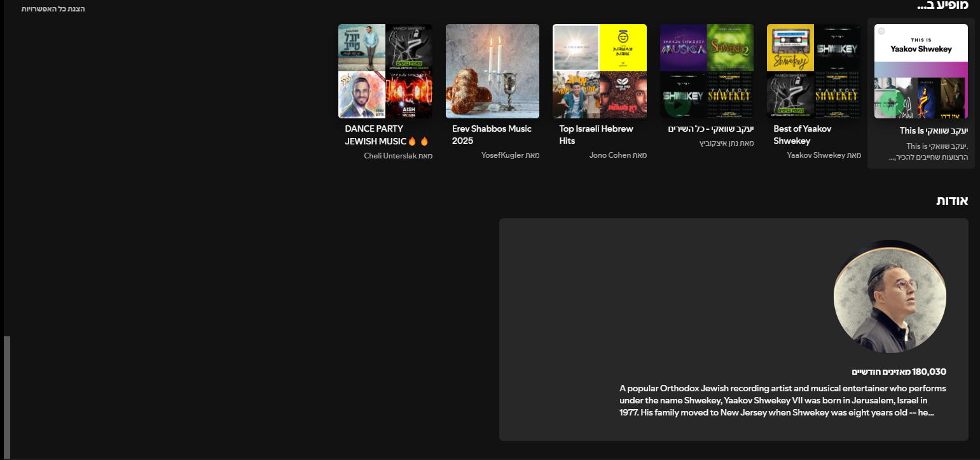This screenshot has width=980, height=460.
Task: Click the 180,030 מאזינים חודשיים listener count
Action: tap(899, 372)
